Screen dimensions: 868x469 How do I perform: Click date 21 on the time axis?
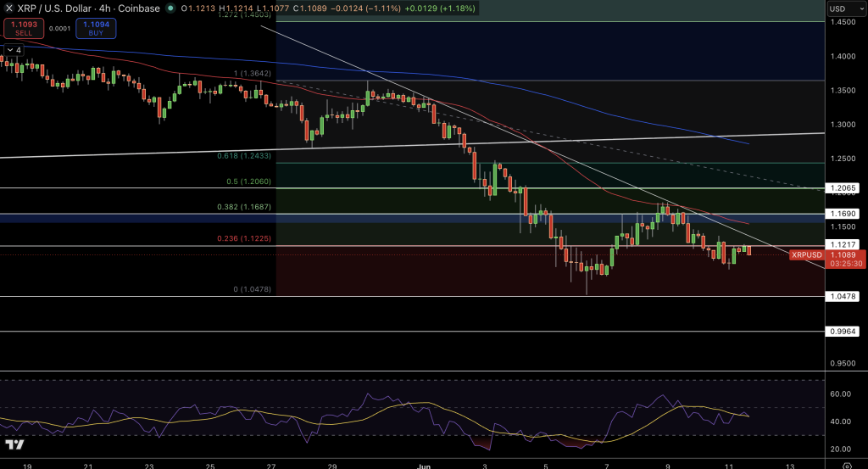click(x=88, y=466)
